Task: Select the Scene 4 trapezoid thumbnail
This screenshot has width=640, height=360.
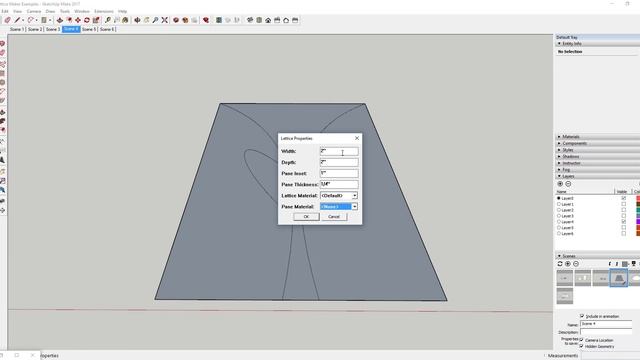Action: [618, 278]
